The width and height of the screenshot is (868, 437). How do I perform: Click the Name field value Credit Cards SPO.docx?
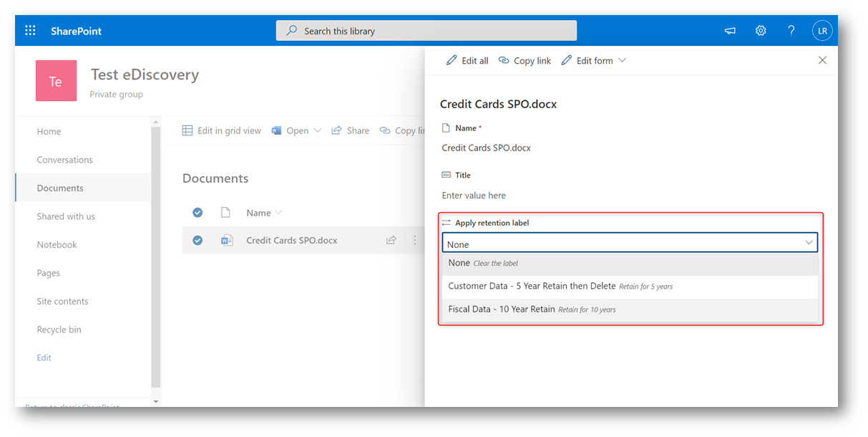[x=487, y=148]
